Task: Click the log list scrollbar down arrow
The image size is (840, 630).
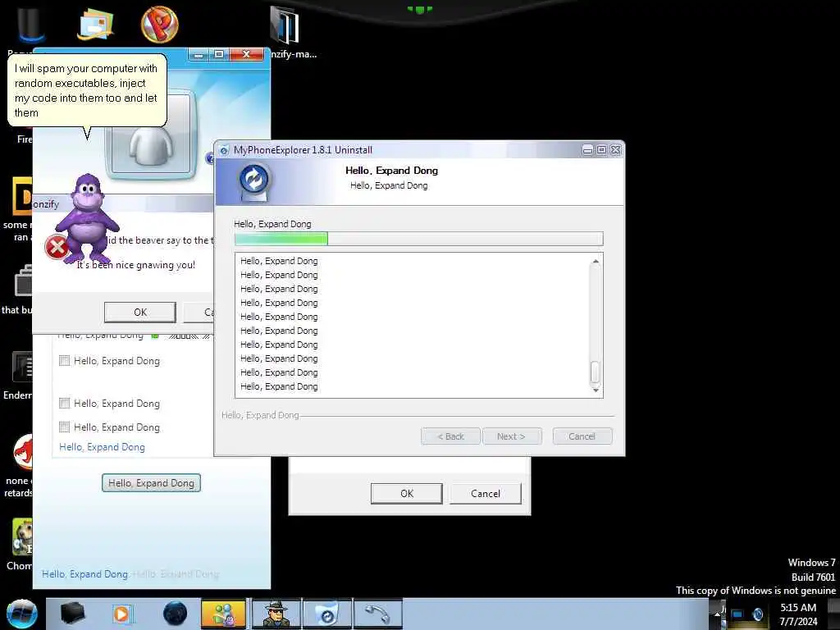Action: pyautogui.click(x=596, y=390)
